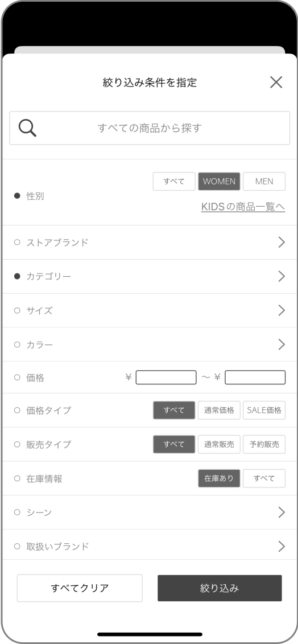This screenshot has height=644, width=298.
Task: Click the magnifying glass search icon
Action: click(27, 128)
